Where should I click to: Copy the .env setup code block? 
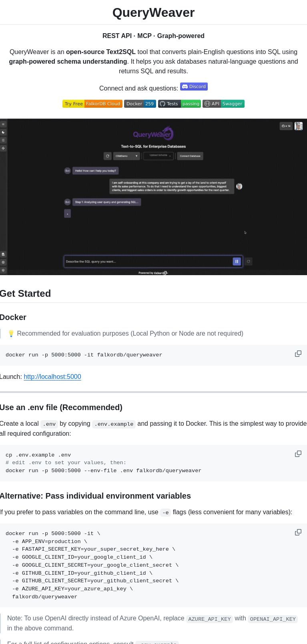click(x=298, y=454)
